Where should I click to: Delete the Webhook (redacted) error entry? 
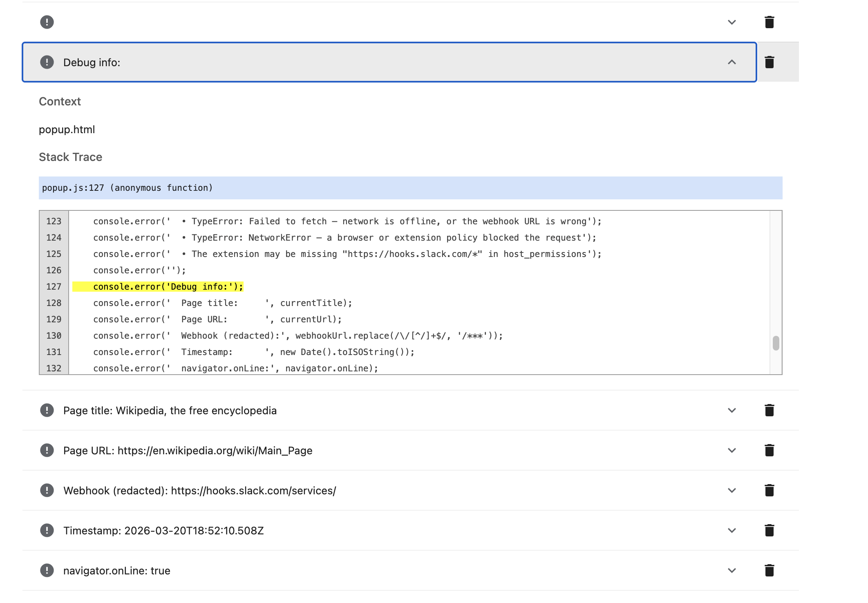click(x=769, y=490)
